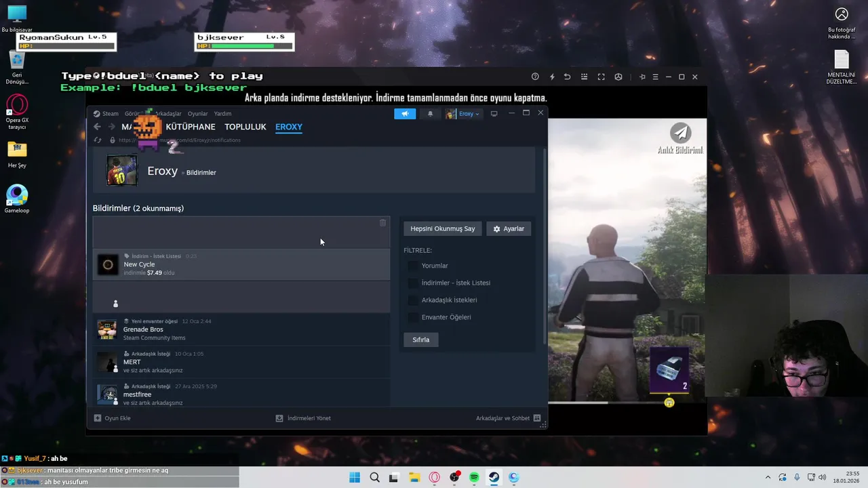Click the emulator lightning boost icon
This screenshot has width=868, height=488.
point(552,77)
